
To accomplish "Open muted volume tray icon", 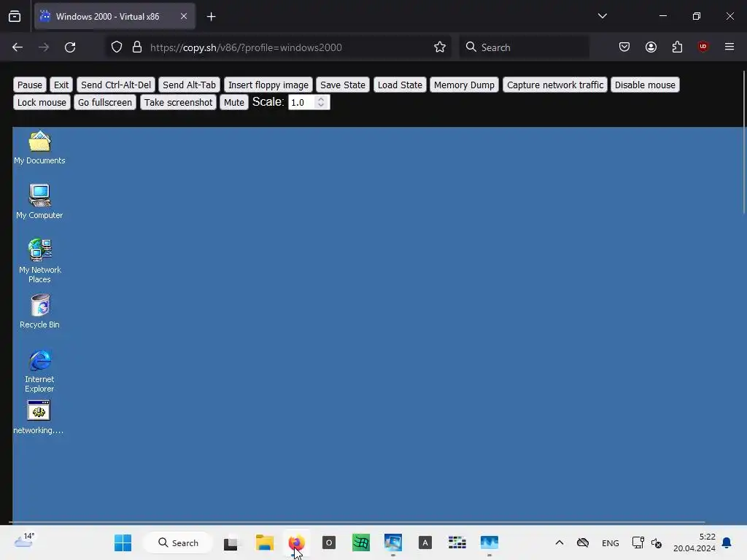I will click(x=657, y=542).
